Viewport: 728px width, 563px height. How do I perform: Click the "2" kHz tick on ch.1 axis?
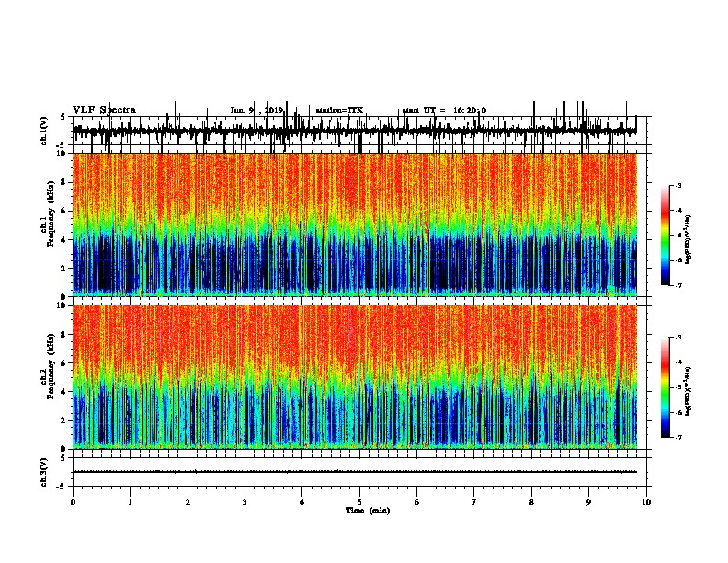click(63, 268)
